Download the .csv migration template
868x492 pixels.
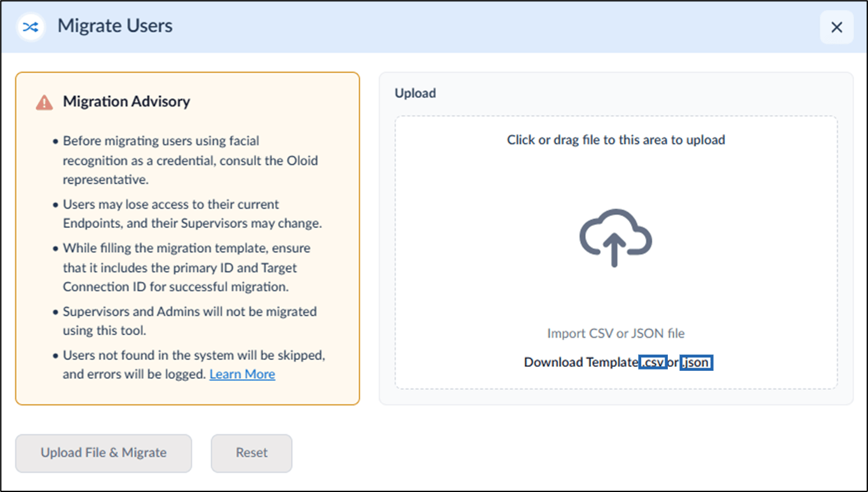point(653,362)
